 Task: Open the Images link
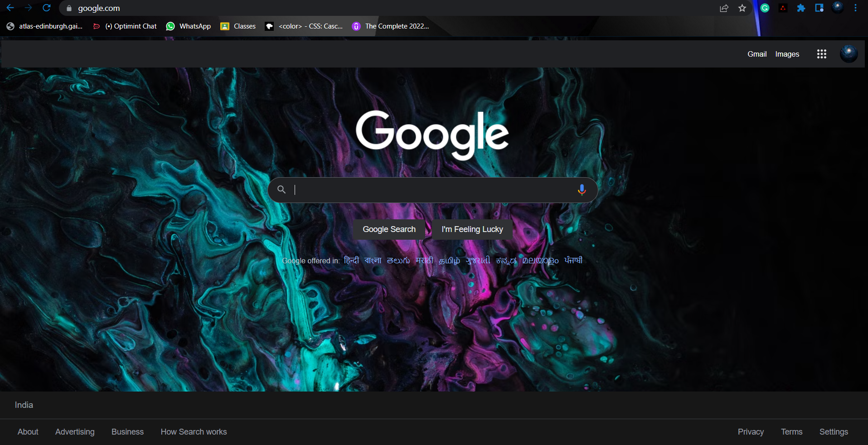(787, 54)
